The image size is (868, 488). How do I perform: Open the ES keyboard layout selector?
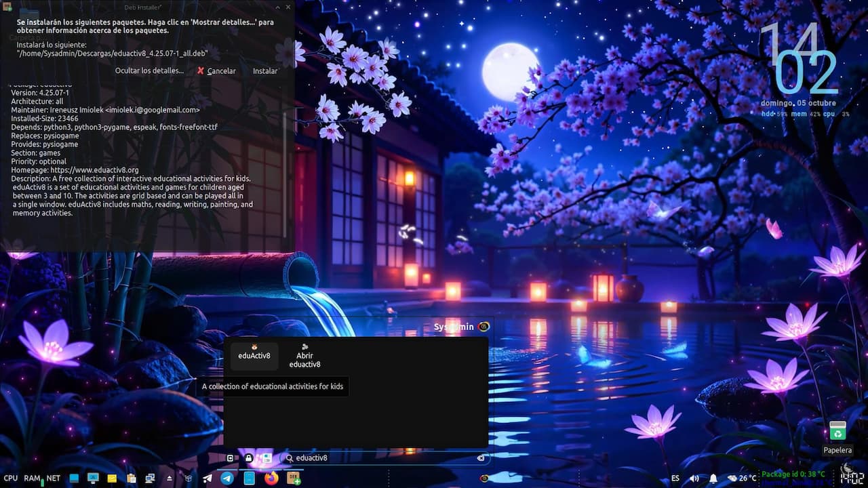(675, 479)
